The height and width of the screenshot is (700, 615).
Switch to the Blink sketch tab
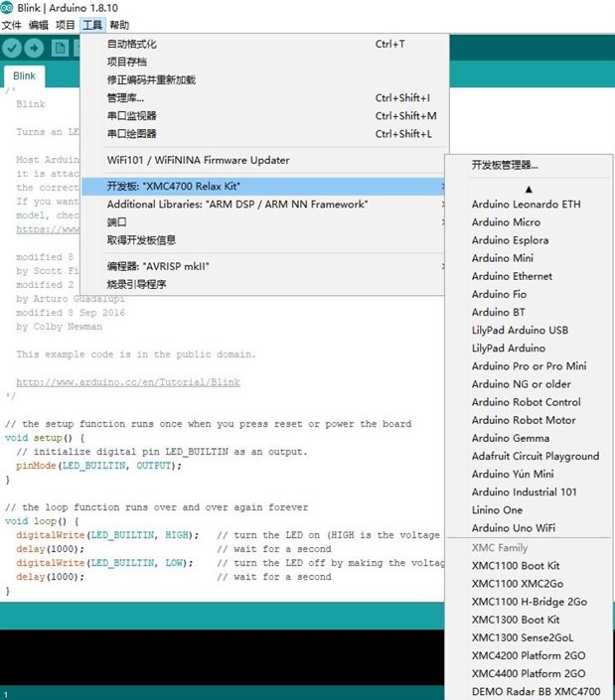tap(24, 75)
